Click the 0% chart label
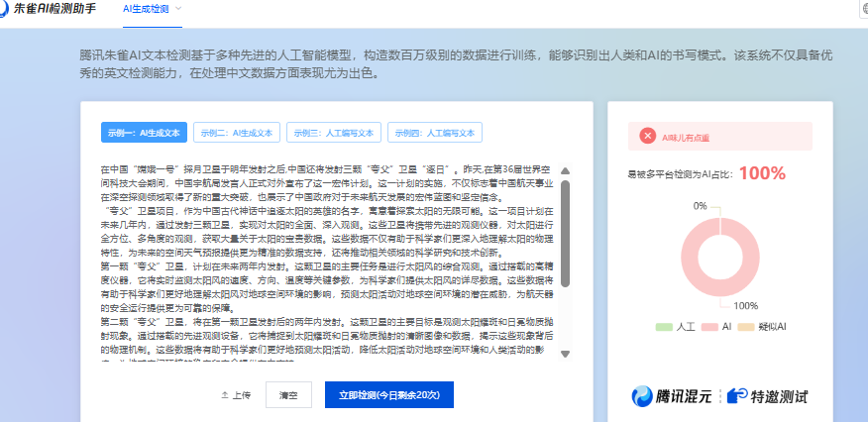Screen dimensions: 868x422 [701, 206]
